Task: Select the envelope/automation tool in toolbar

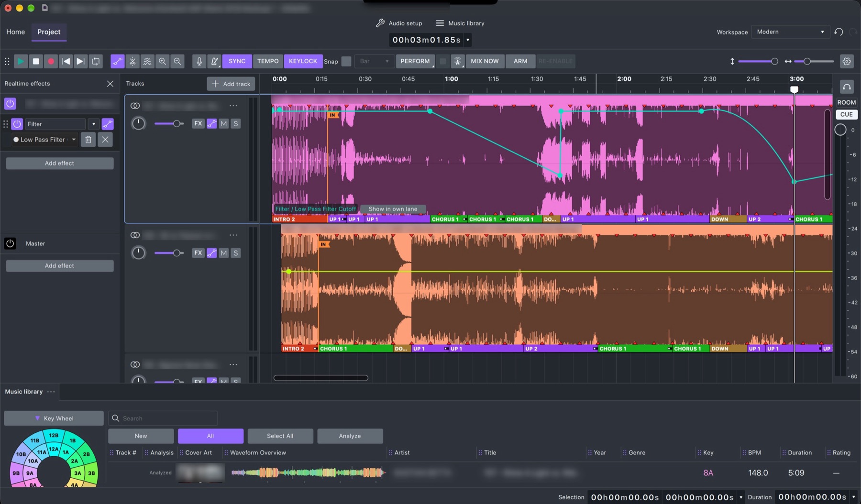Action: (117, 61)
